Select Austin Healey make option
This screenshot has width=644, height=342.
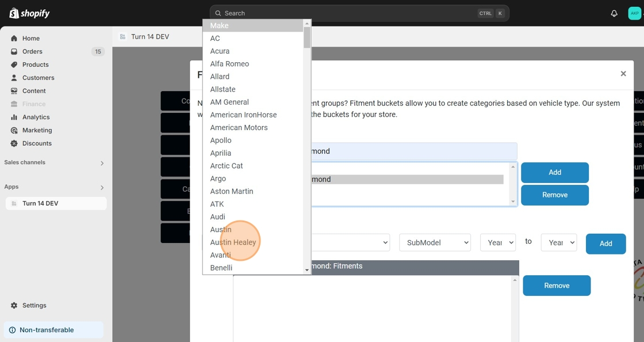click(252, 242)
